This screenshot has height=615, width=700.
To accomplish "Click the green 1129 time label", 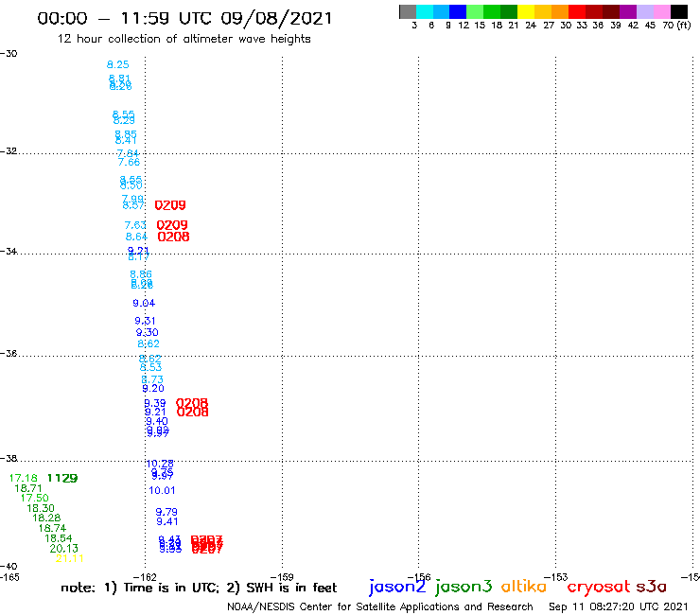I will point(62,479).
